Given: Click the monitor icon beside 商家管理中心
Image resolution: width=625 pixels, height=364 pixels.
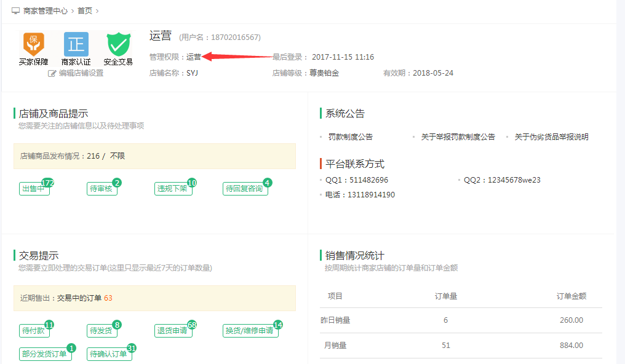Looking at the screenshot, I should click(x=15, y=11).
